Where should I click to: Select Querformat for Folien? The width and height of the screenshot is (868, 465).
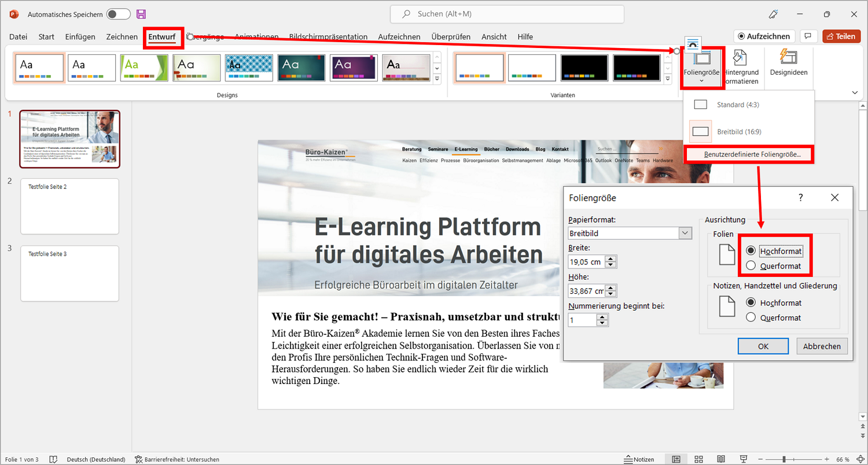[751, 266]
